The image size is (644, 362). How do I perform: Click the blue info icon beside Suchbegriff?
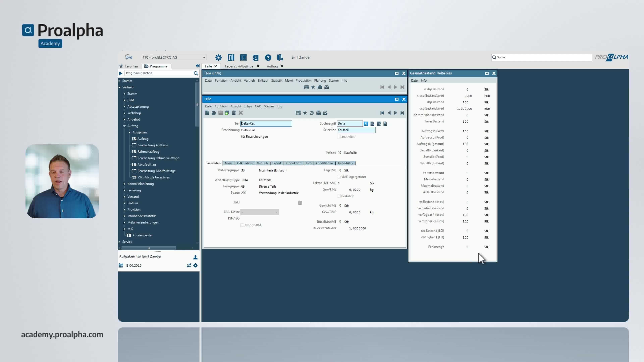click(x=366, y=124)
